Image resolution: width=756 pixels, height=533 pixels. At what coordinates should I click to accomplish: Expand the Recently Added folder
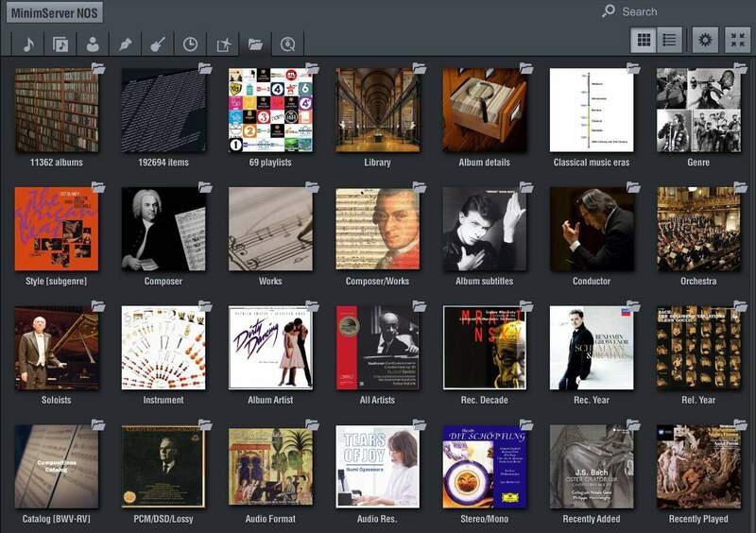pyautogui.click(x=592, y=467)
